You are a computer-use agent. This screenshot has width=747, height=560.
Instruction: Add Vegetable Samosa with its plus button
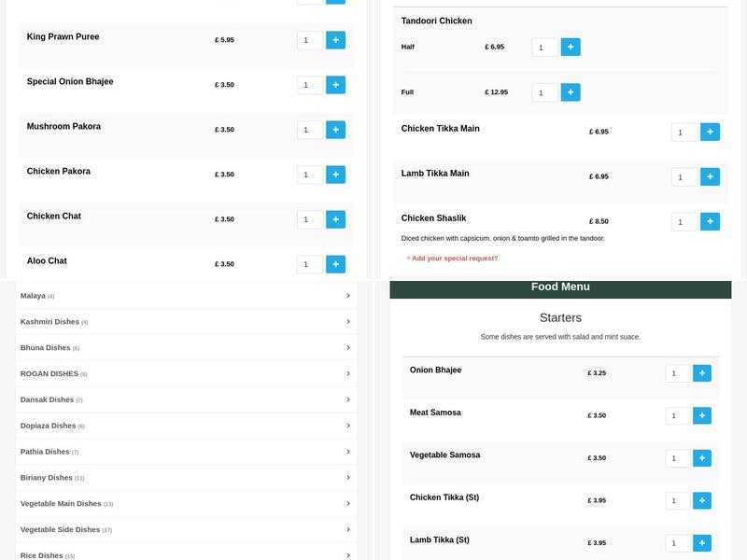(x=701, y=458)
